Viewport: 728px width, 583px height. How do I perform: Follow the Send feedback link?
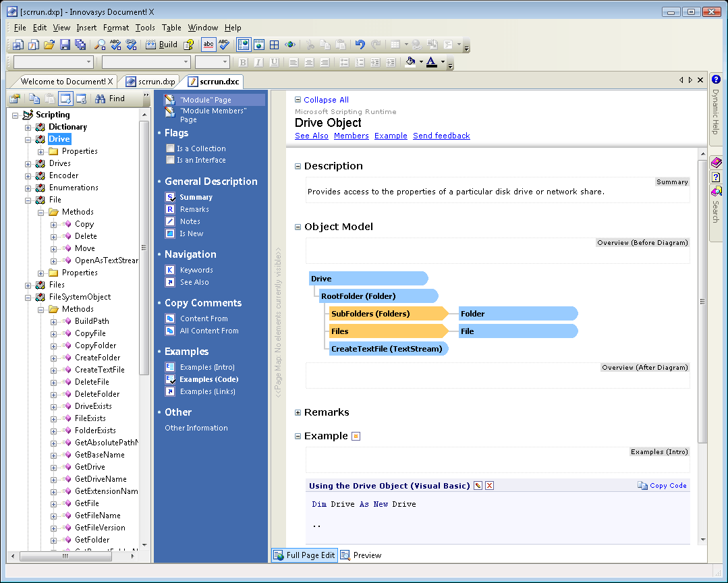(441, 136)
